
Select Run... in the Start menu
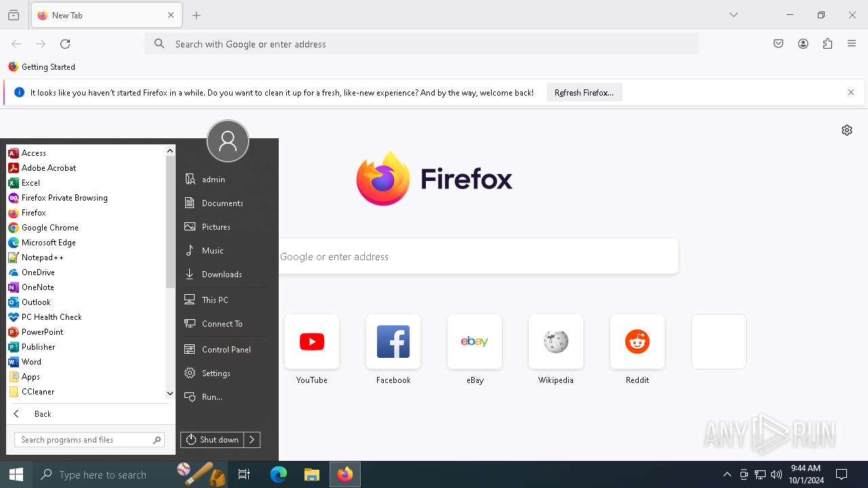226,397
